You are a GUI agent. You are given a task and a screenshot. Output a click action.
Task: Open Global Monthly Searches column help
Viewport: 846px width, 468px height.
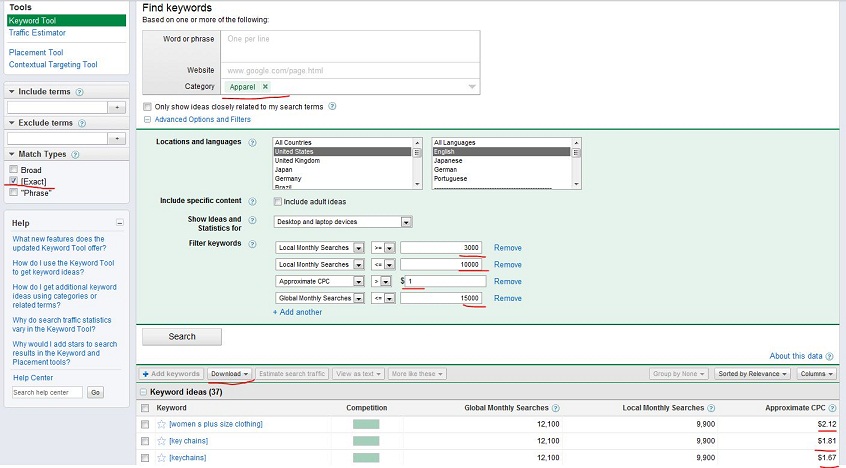pos(556,408)
